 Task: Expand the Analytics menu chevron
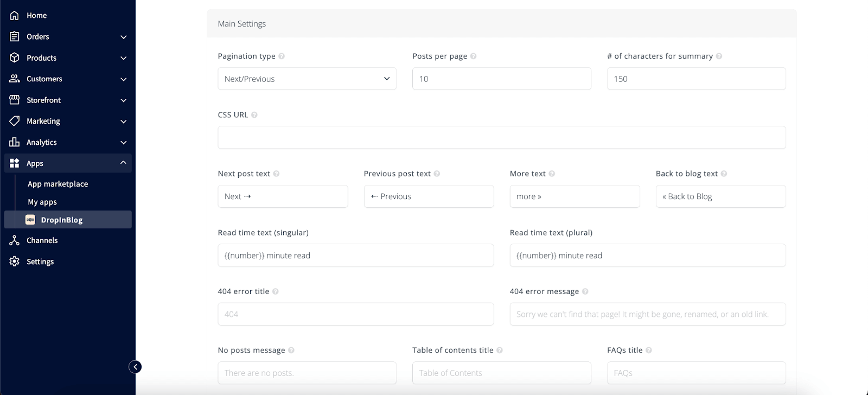tap(124, 143)
